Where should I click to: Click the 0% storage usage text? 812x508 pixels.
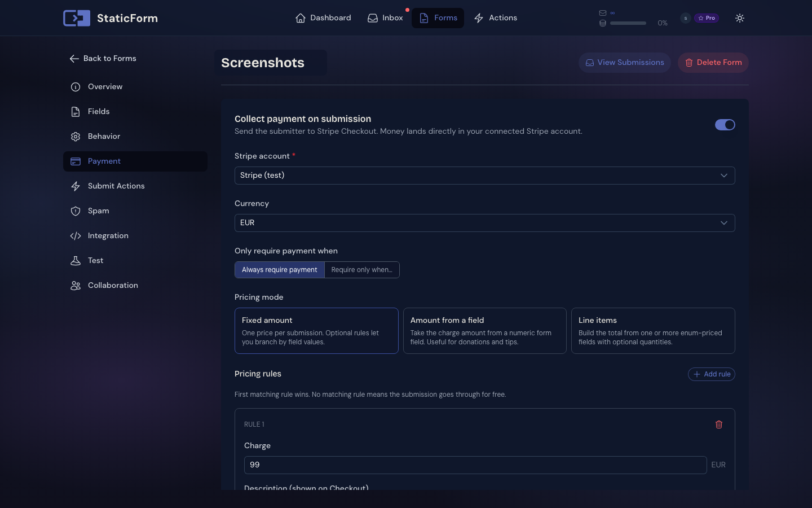(x=663, y=23)
